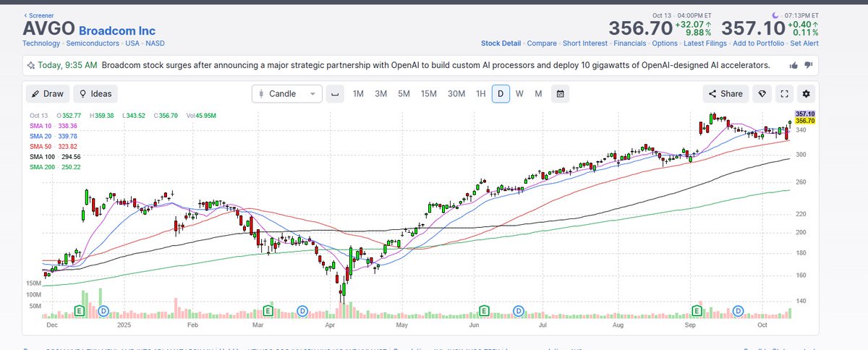Switch to monthly M timeframe after W
Screen dimensions: 868x350
tap(538, 93)
